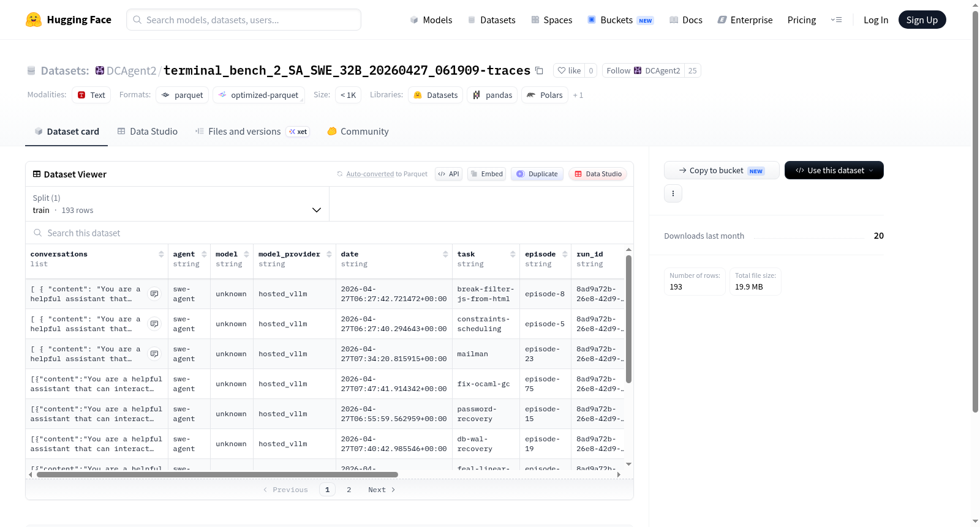Select the optimized-parquet format tag

pyautogui.click(x=258, y=95)
